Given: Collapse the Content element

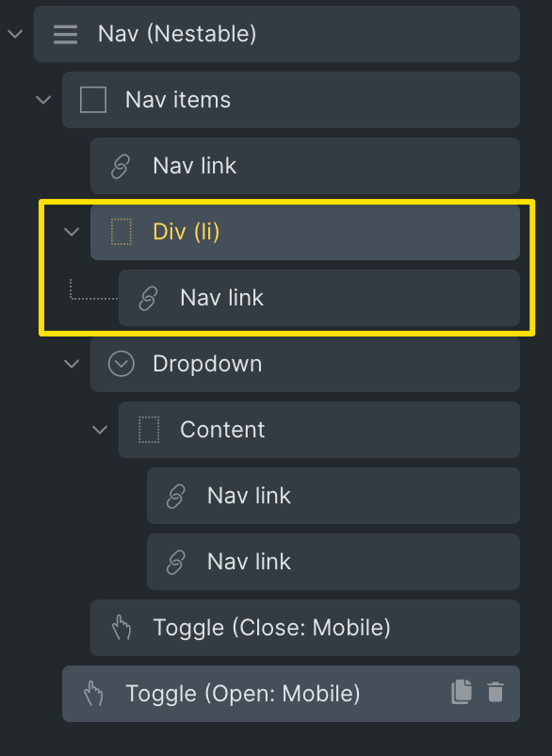Looking at the screenshot, I should click(100, 430).
